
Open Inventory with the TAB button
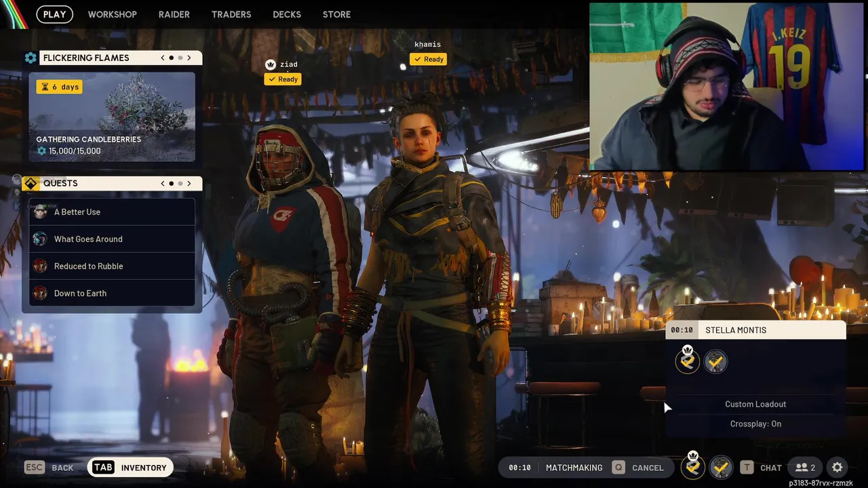click(130, 468)
